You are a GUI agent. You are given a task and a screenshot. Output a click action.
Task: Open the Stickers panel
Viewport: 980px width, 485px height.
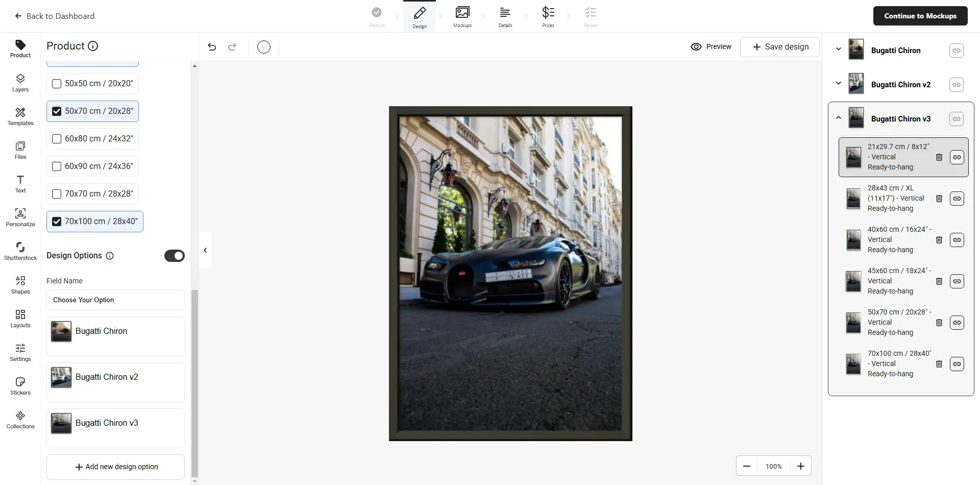20,385
